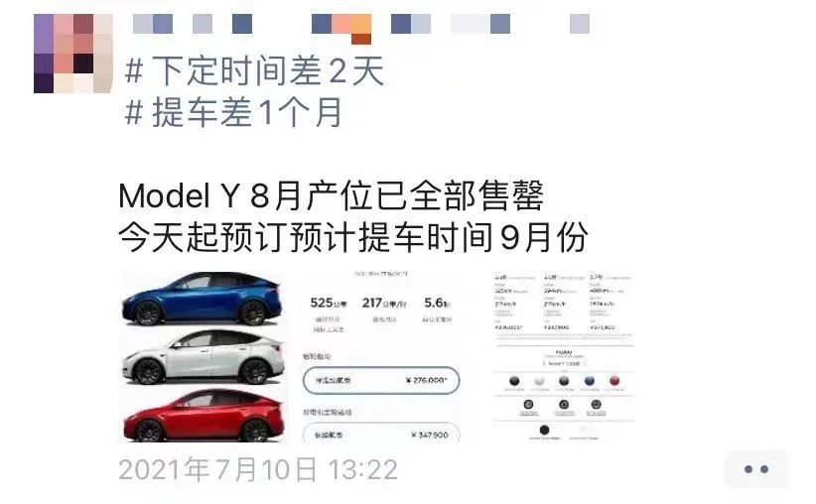Open the poster's pixelated profile avatar
This screenshot has width=816, height=504.
coord(73,54)
